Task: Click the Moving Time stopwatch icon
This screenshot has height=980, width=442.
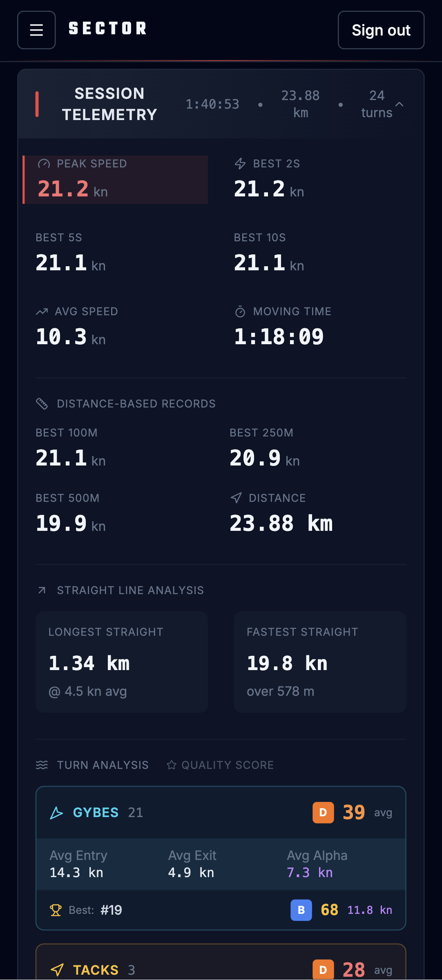Action: point(240,312)
